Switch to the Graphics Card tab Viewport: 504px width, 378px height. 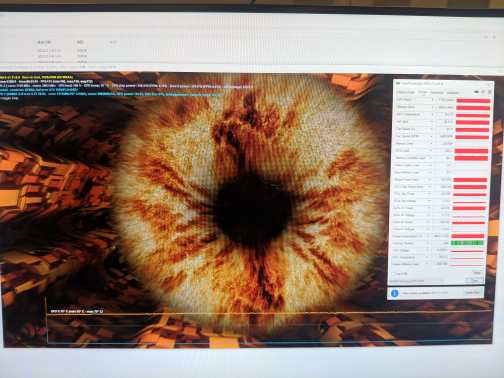[405, 92]
